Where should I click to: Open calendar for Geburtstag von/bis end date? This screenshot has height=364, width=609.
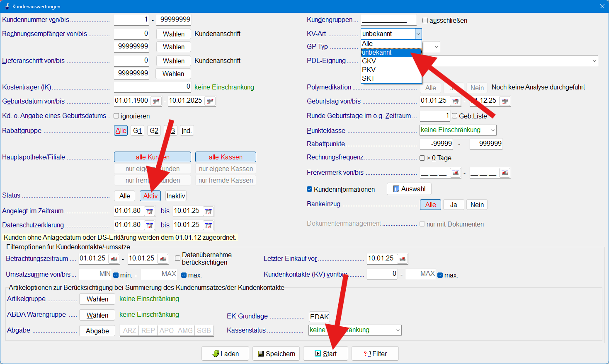pos(505,101)
